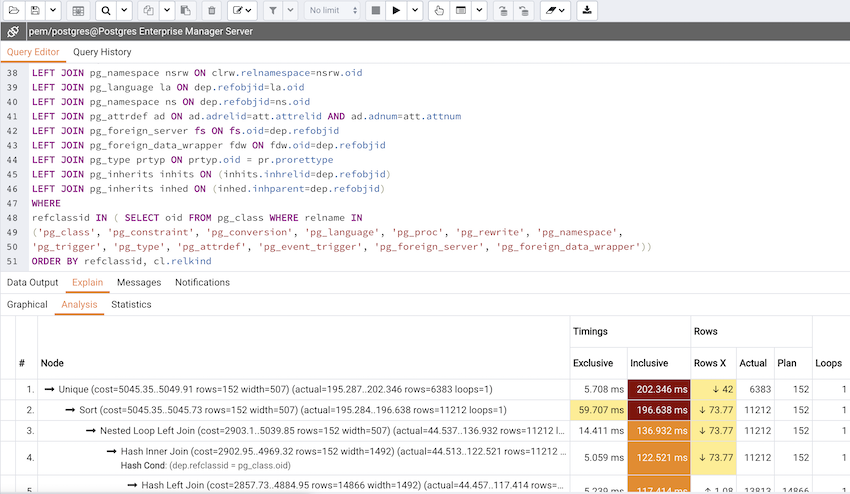Open the No limit rows selector

332,10
